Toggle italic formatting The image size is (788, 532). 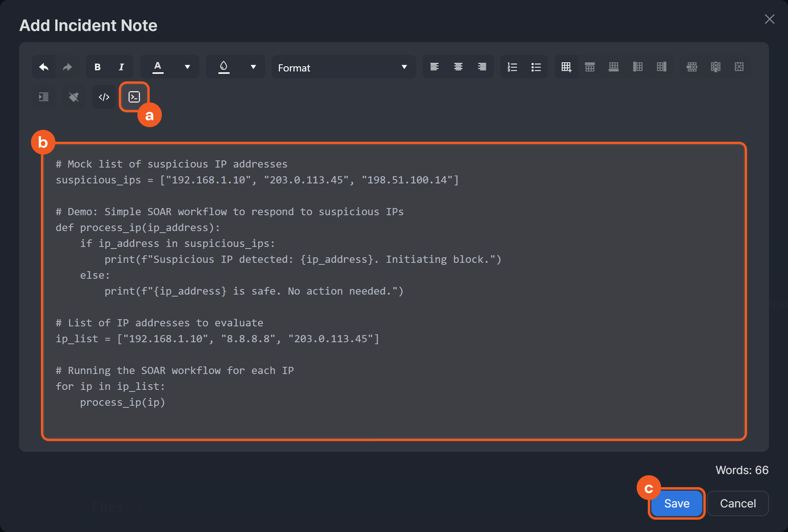pos(122,67)
